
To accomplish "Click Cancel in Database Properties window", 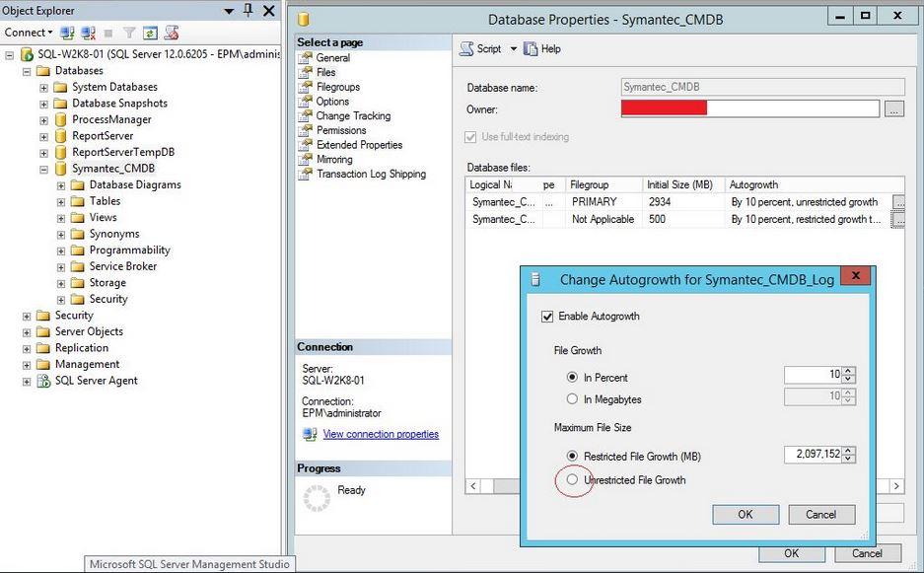I will [x=868, y=553].
